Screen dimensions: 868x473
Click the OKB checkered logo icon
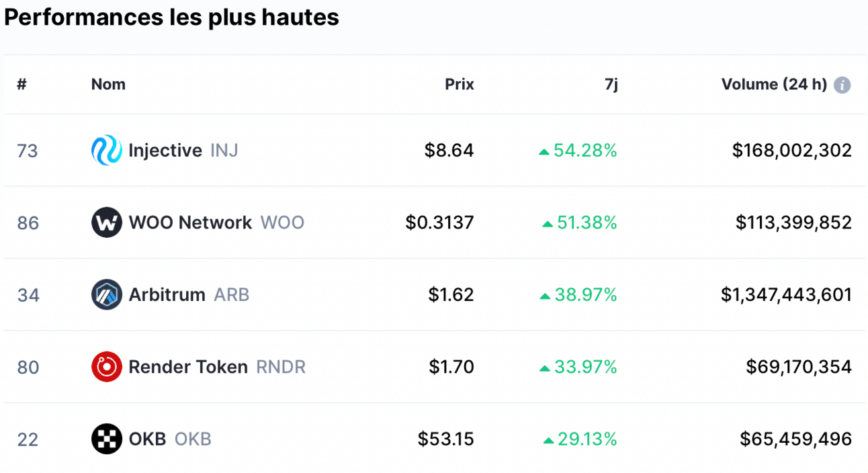click(106, 439)
